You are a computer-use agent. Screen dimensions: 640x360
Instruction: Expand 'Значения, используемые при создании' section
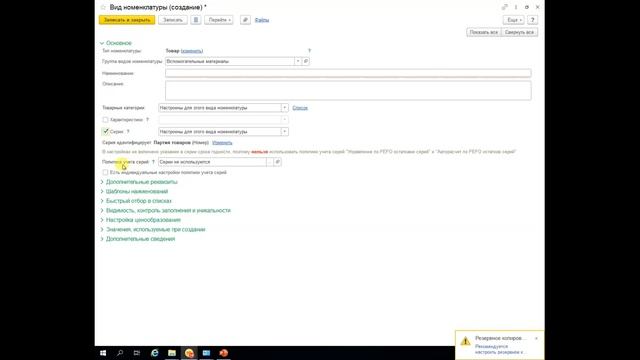(x=155, y=229)
